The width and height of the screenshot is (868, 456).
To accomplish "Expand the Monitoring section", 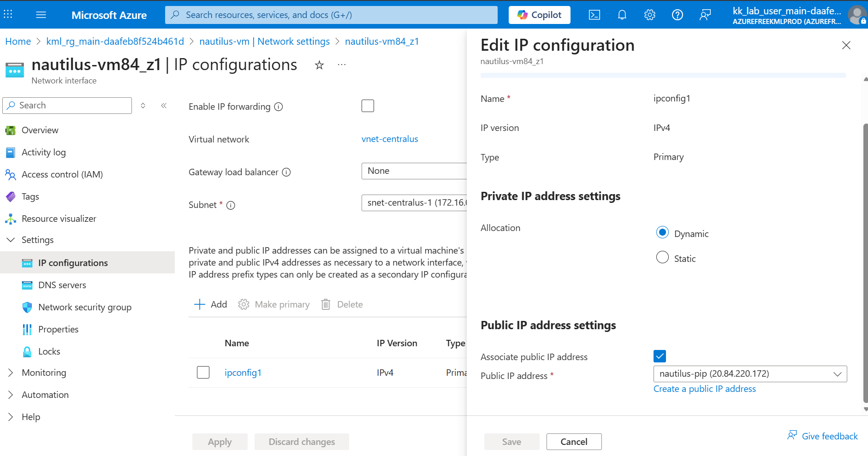I will [x=11, y=373].
